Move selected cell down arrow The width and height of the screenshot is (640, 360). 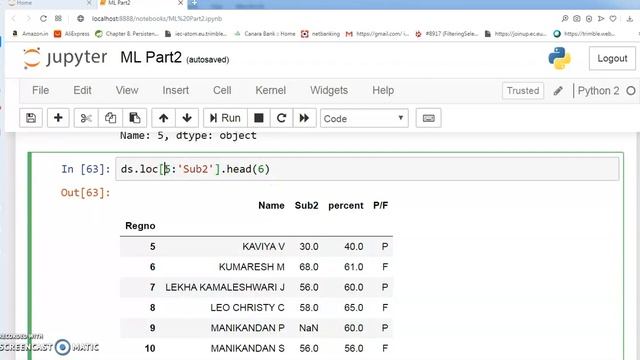(187, 118)
